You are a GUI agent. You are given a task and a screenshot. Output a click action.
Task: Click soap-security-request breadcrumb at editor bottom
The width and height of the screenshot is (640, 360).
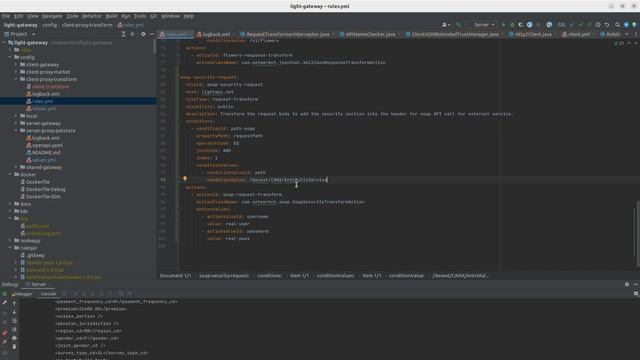coord(224,276)
